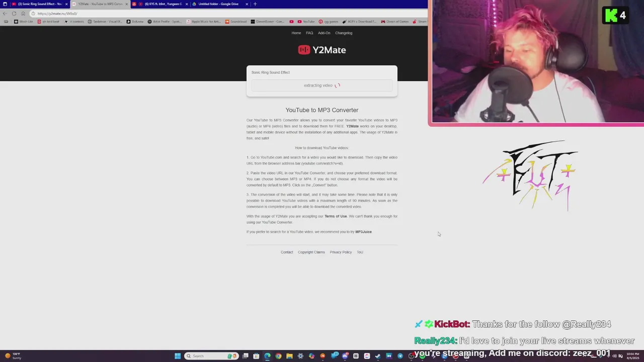Open the AGFY Download bookmark
Image resolution: width=644 pixels, height=362 pixels.
click(x=359, y=22)
